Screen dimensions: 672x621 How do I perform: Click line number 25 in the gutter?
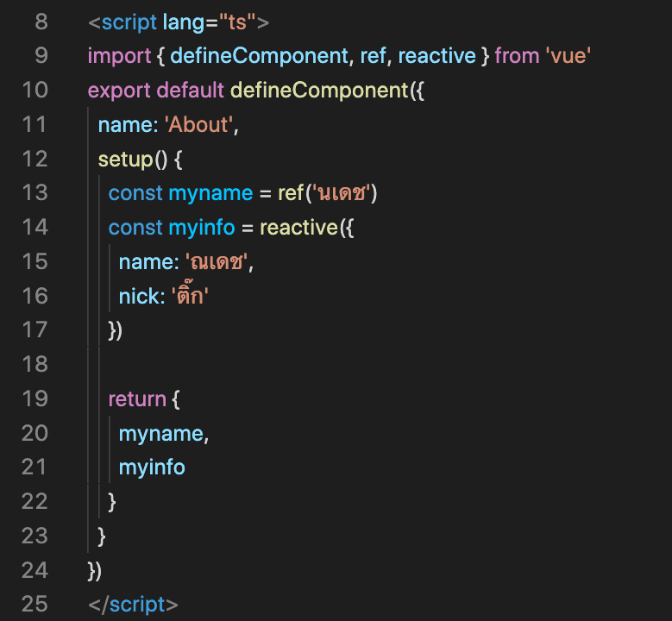click(35, 605)
